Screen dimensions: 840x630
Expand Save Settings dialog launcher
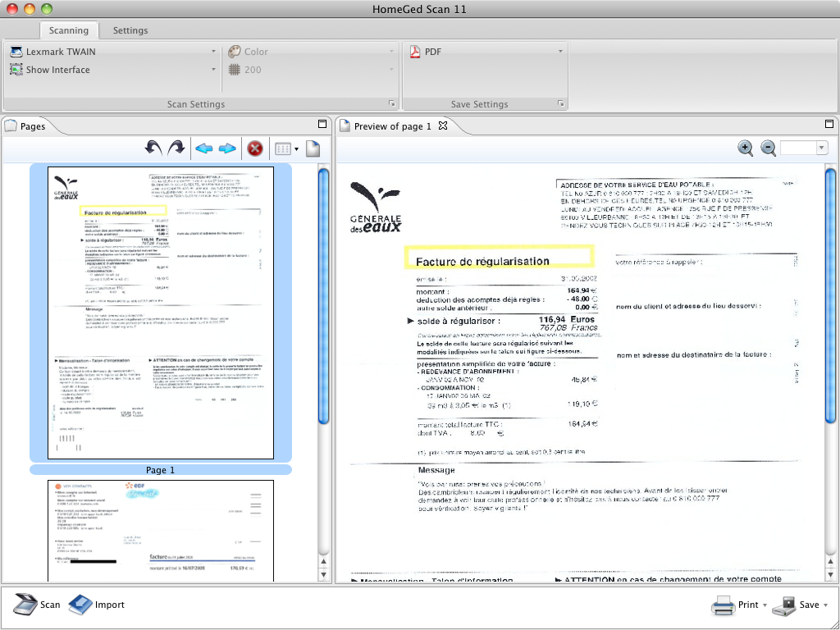(x=560, y=104)
